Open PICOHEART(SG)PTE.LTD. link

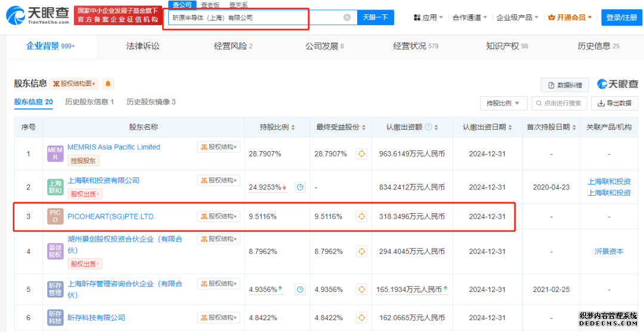112,216
